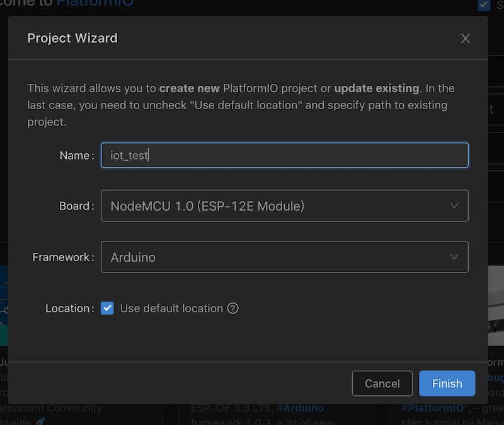Click the 'Use default location' label text
The width and height of the screenshot is (504, 425).
(171, 308)
